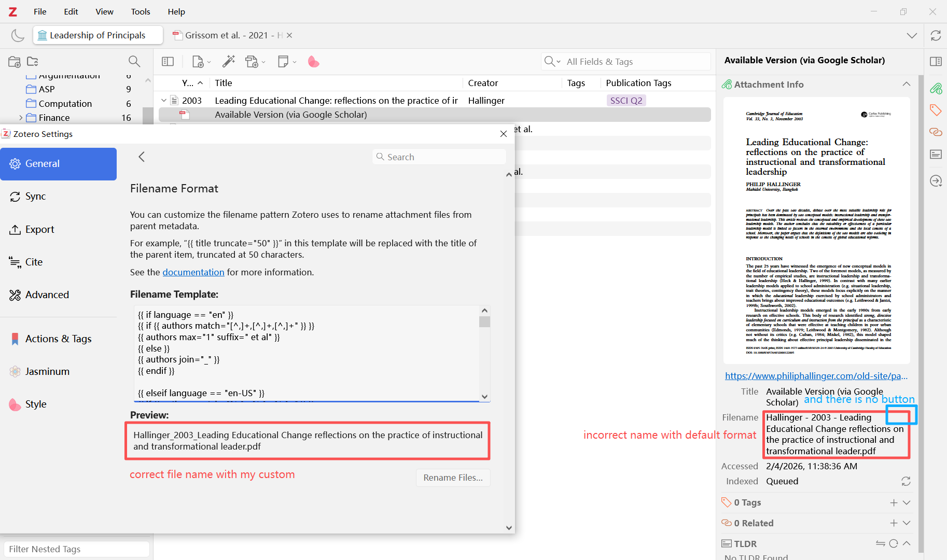Open General settings pane

(x=59, y=164)
